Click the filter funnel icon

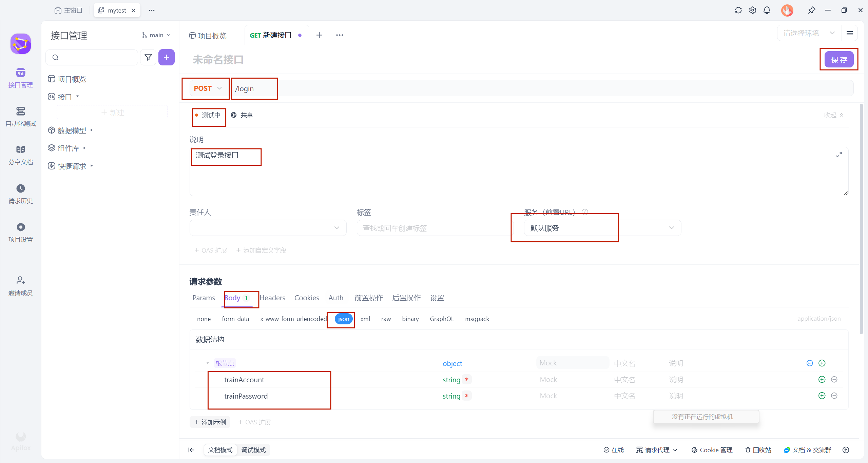148,57
